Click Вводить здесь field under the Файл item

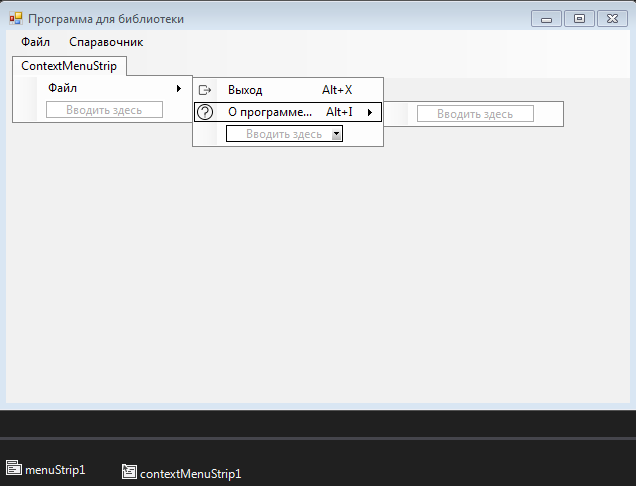pyautogui.click(x=104, y=110)
